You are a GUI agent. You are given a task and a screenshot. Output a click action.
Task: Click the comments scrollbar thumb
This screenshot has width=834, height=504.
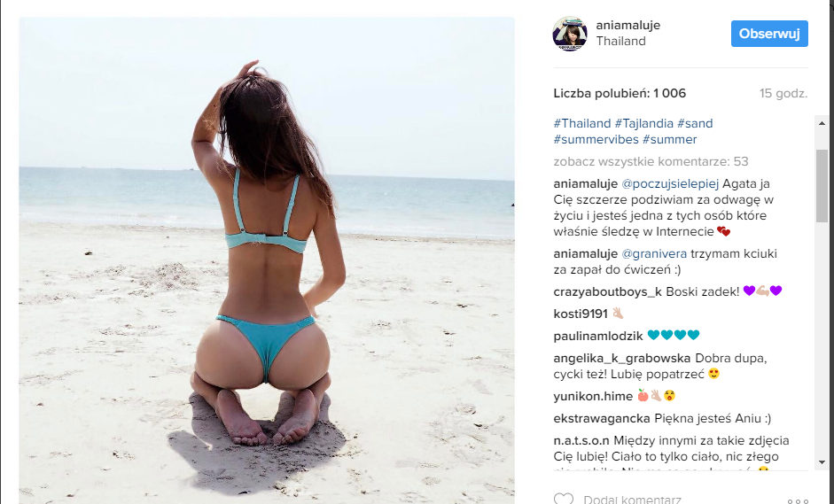(x=822, y=185)
